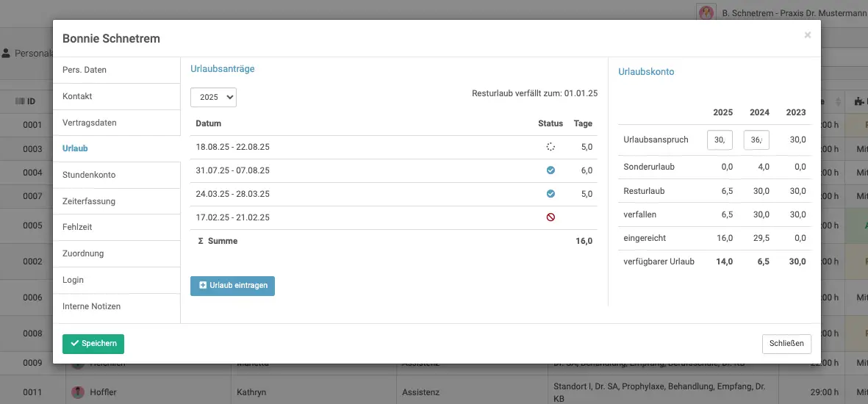Click rejected status icon for 17.02.25 vacation

pyautogui.click(x=550, y=217)
